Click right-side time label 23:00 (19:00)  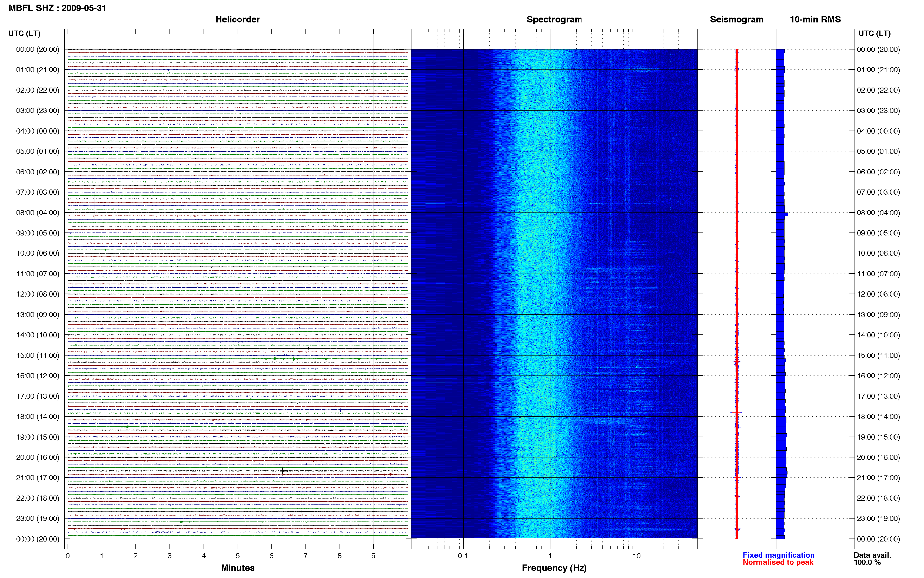[x=878, y=518]
